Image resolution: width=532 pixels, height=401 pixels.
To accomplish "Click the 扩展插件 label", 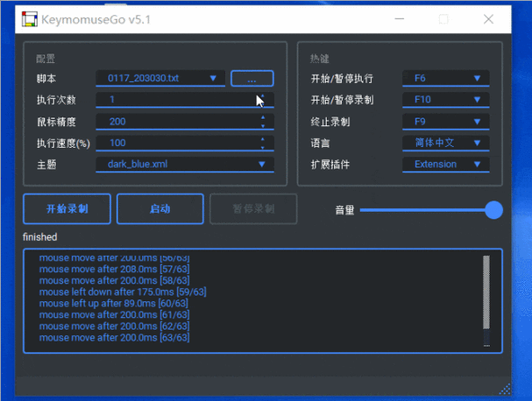I will point(330,165).
